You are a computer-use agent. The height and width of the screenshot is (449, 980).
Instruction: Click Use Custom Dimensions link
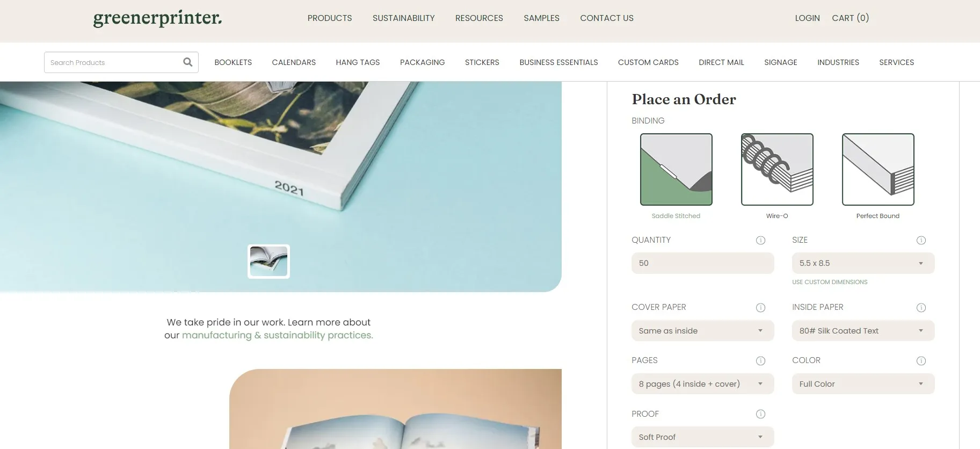[x=830, y=282]
